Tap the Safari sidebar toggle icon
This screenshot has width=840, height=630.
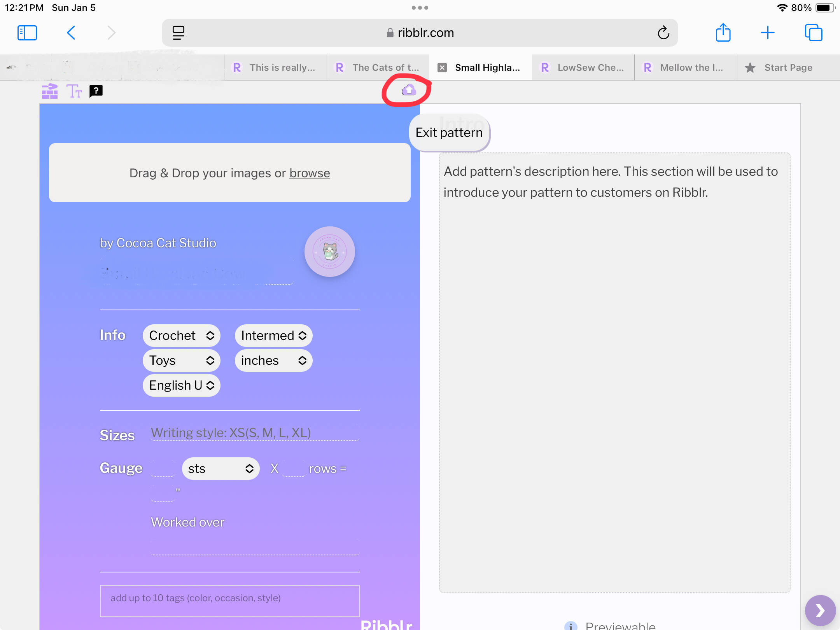pyautogui.click(x=27, y=33)
